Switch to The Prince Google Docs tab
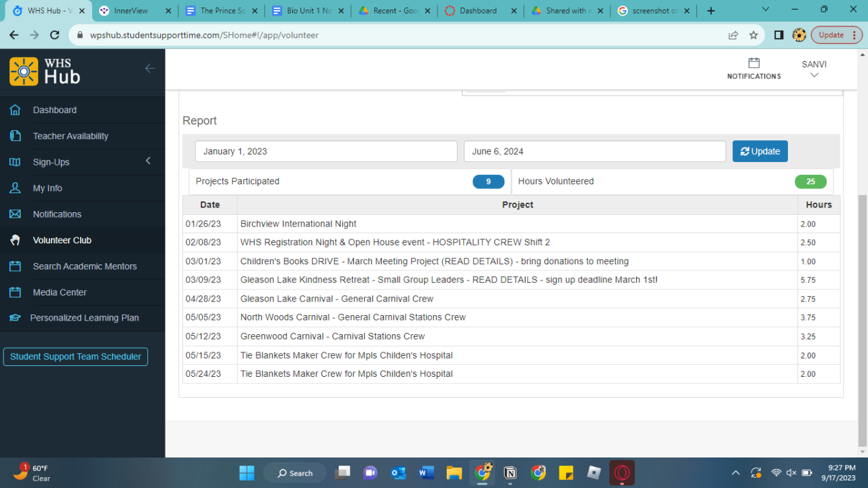The image size is (868, 488). [220, 11]
